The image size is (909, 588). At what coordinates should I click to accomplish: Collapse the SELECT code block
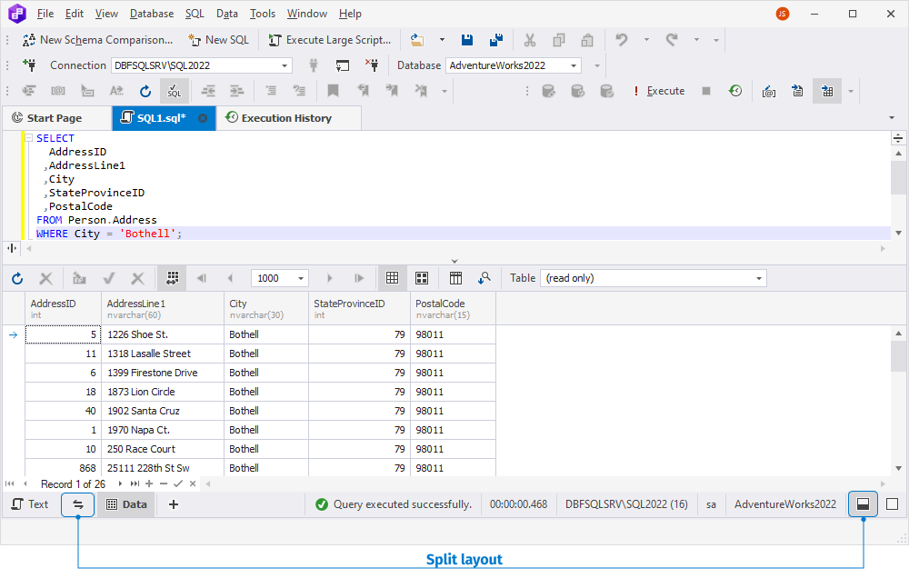click(x=28, y=138)
